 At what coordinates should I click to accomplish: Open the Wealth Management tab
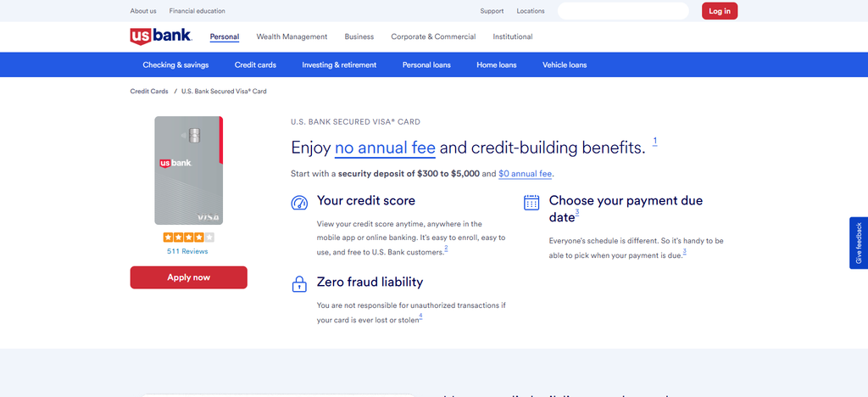pyautogui.click(x=292, y=36)
